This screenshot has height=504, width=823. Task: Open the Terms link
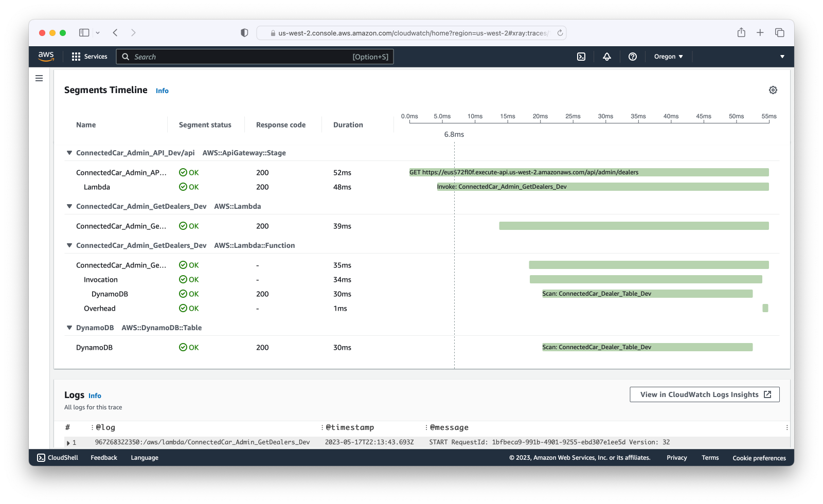click(710, 458)
